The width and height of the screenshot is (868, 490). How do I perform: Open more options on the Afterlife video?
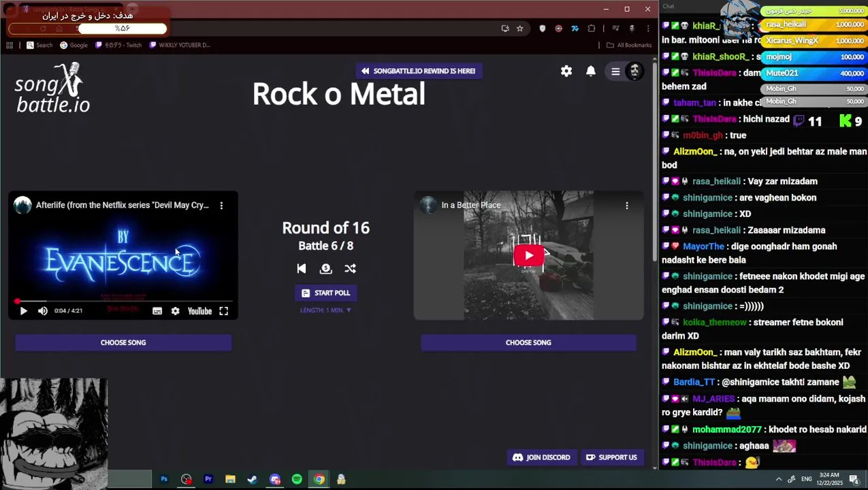pos(221,205)
